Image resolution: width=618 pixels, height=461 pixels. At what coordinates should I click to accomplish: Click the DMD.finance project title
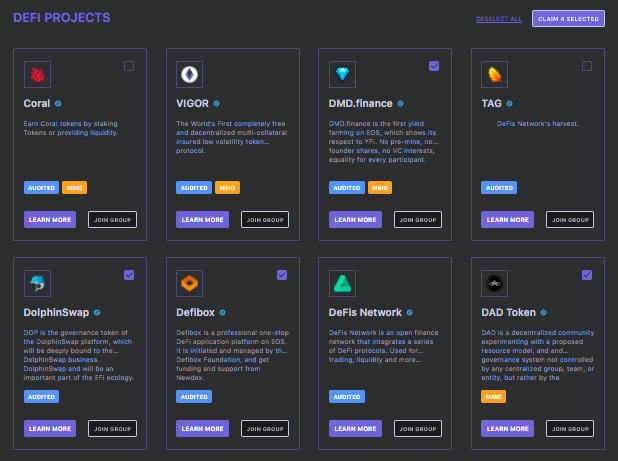click(x=361, y=104)
